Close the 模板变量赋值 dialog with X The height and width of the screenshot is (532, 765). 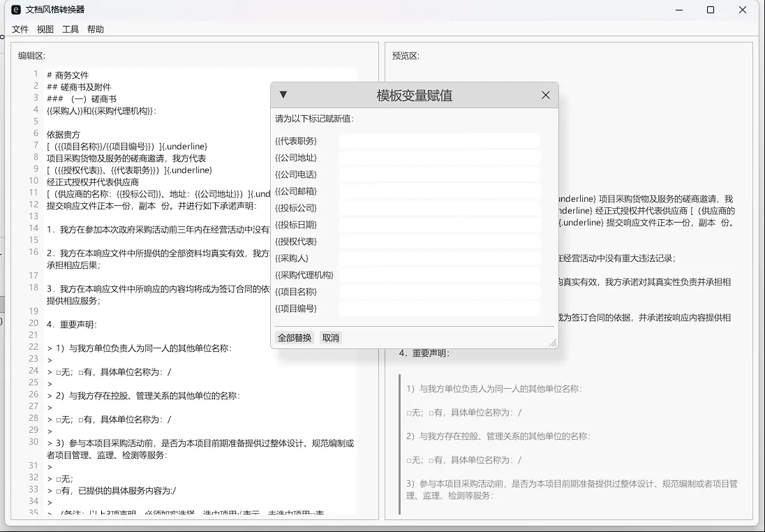[545, 95]
